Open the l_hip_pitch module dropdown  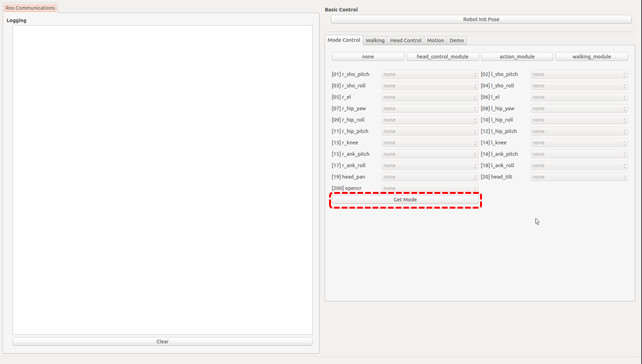tap(579, 132)
